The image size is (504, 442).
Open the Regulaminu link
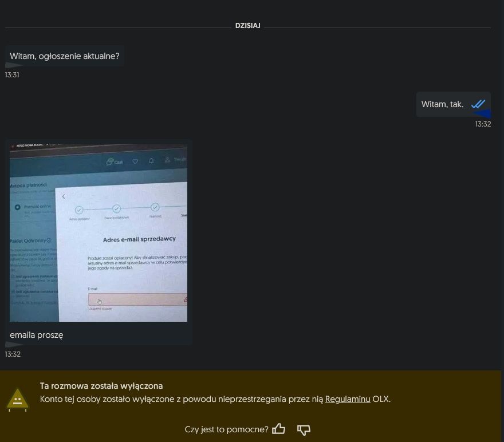[348, 399]
